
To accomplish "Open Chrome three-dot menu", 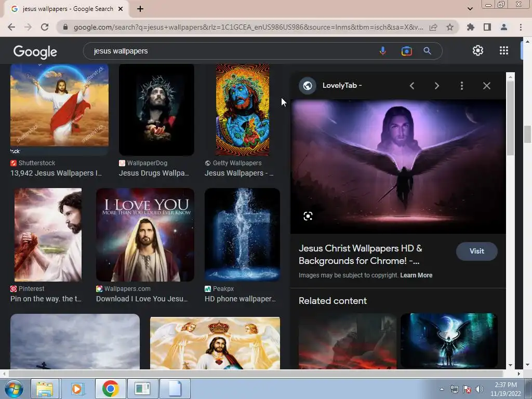I will coord(521,27).
